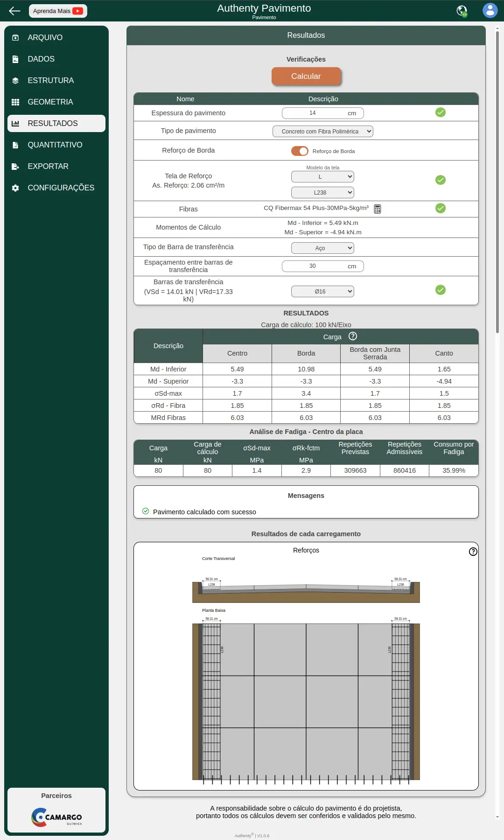Click the Espessura do pavimento green checkmark

[441, 112]
